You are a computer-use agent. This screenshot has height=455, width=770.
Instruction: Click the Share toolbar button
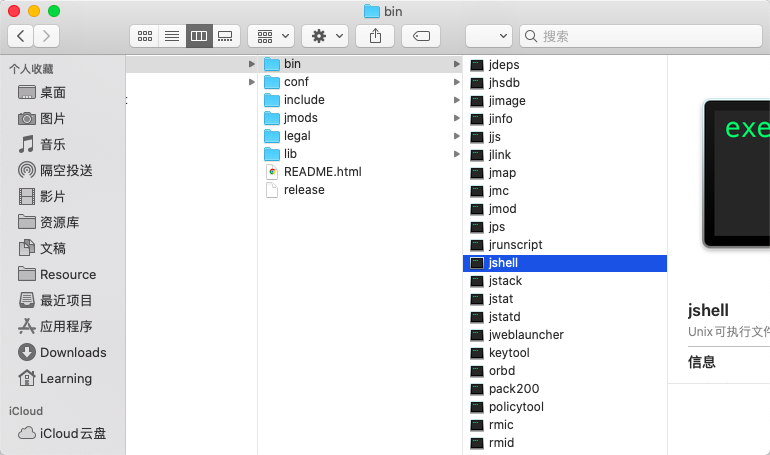point(376,36)
